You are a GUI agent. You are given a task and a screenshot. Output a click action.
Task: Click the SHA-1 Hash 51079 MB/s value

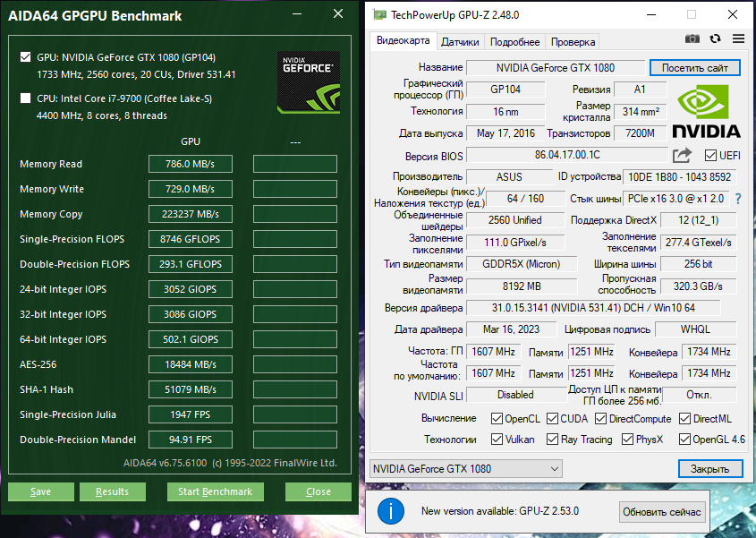(x=190, y=390)
